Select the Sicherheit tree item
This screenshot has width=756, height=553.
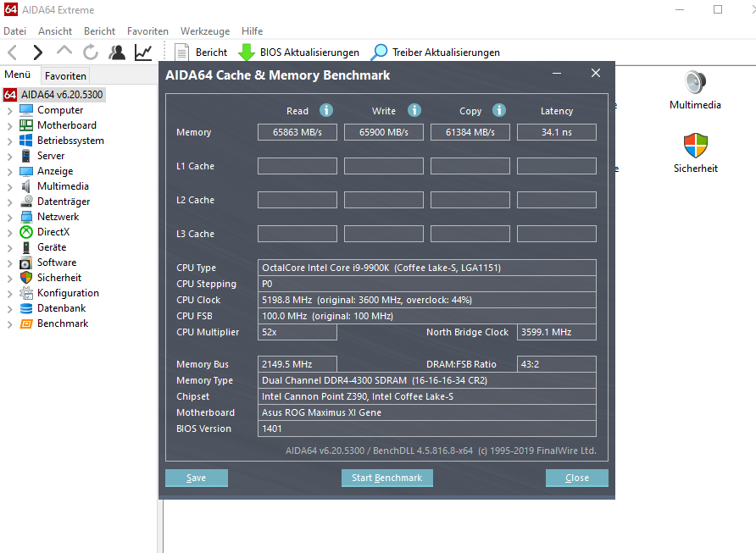click(59, 278)
